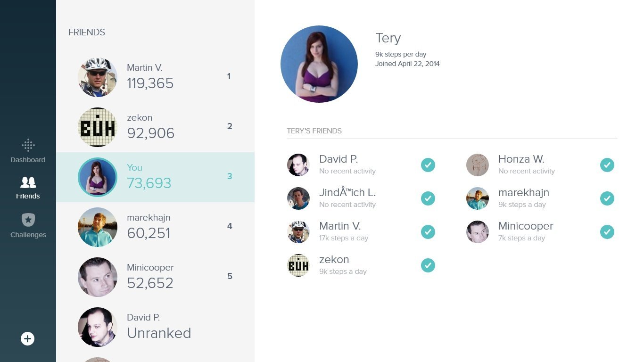This screenshot has height=362, width=644.
Task: Toggle the checkmark beside zekon in friends list
Action: click(x=428, y=265)
